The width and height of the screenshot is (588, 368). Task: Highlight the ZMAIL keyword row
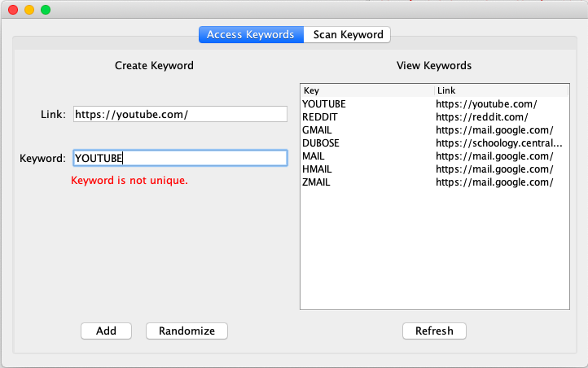point(317,182)
